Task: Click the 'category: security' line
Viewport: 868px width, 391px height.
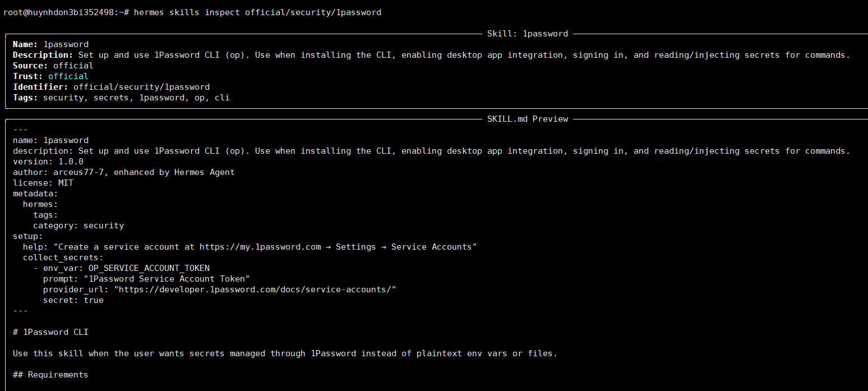Action: 79,226
